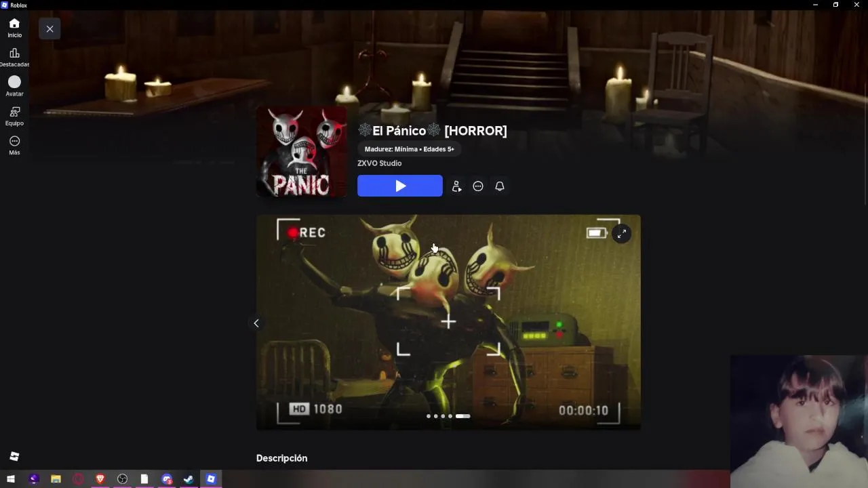
Task: Open the Inicio home icon in sidebar
Action: pos(14,28)
